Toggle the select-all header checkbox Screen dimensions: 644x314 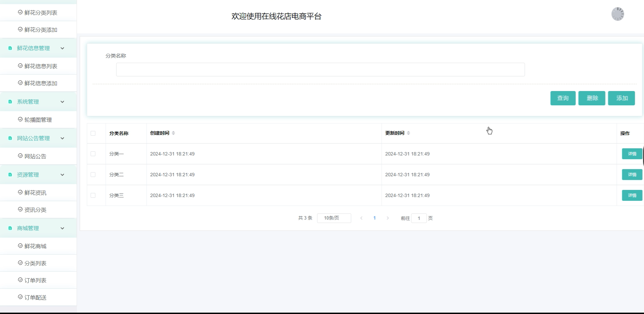click(93, 133)
